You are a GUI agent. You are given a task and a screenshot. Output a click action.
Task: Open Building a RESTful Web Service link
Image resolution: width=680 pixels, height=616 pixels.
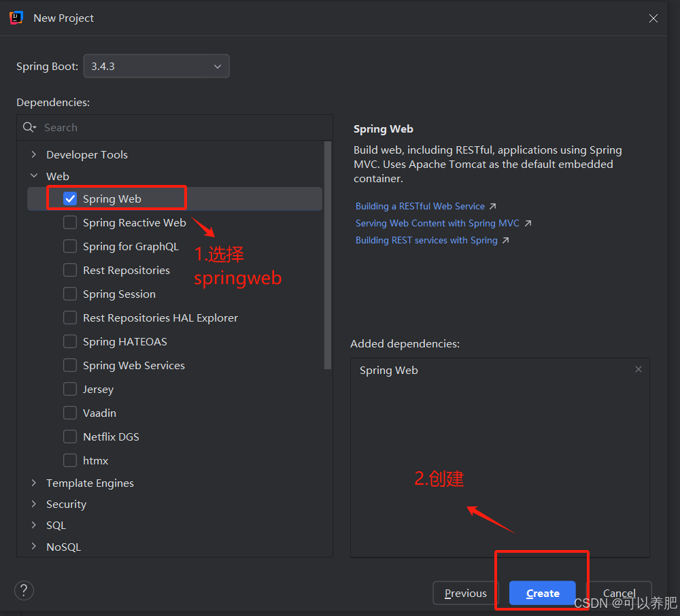(x=420, y=206)
